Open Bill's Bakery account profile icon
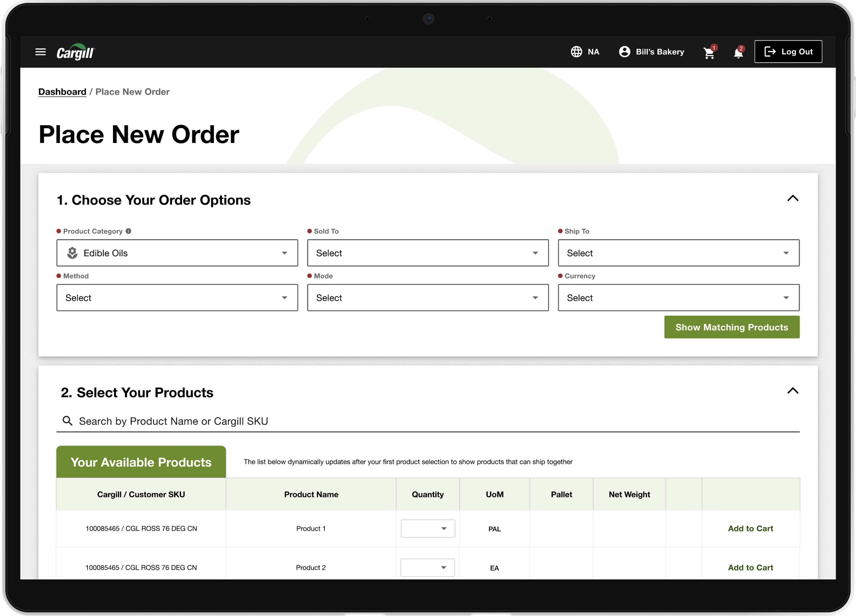 pyautogui.click(x=624, y=52)
